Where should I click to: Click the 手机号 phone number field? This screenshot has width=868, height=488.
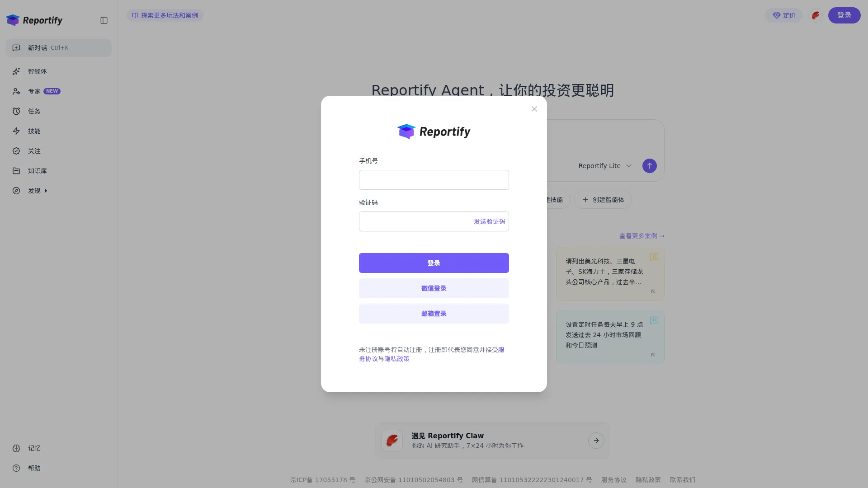click(434, 180)
